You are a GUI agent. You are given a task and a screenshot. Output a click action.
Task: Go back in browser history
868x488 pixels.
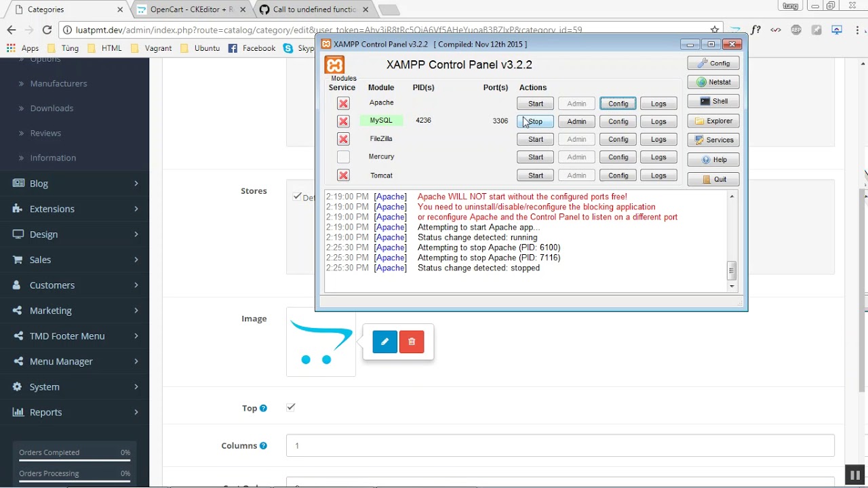pyautogui.click(x=11, y=30)
